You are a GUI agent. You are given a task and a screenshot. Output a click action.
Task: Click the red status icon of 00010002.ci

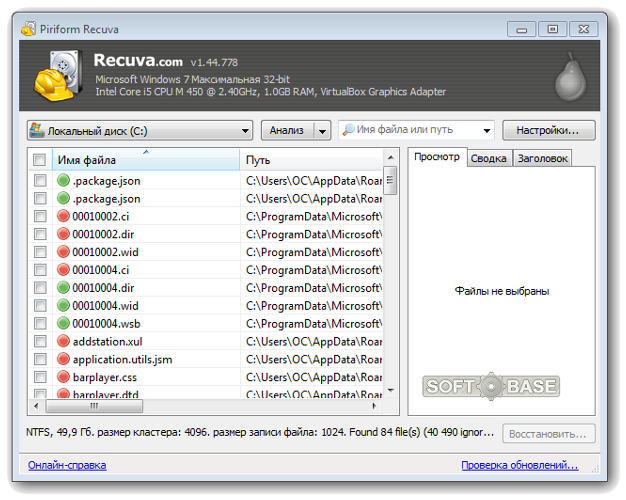pos(63,216)
